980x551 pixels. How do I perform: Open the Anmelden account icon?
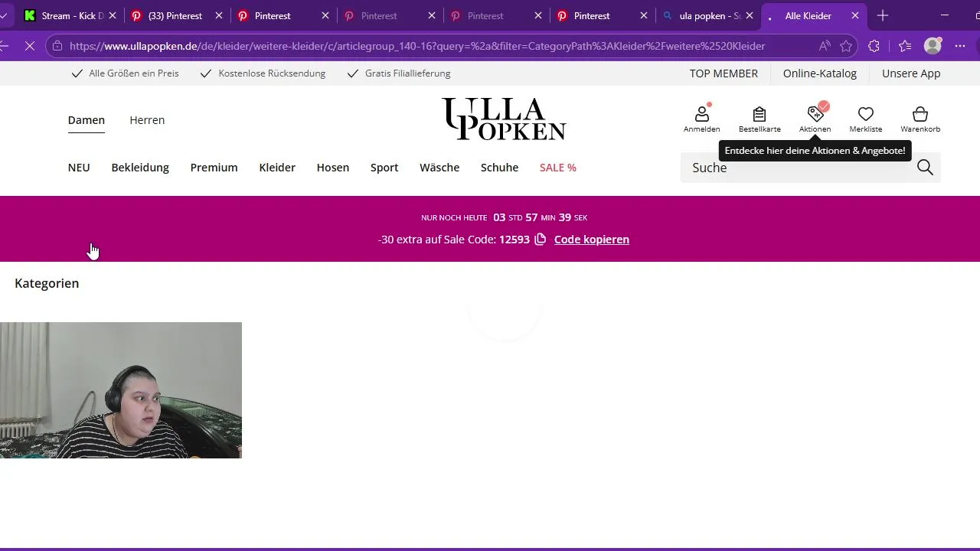701,114
